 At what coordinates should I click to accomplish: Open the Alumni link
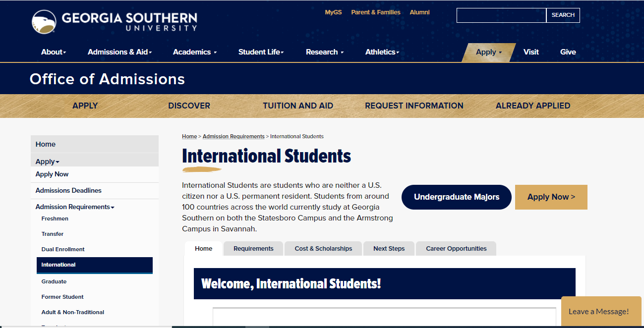coord(420,12)
